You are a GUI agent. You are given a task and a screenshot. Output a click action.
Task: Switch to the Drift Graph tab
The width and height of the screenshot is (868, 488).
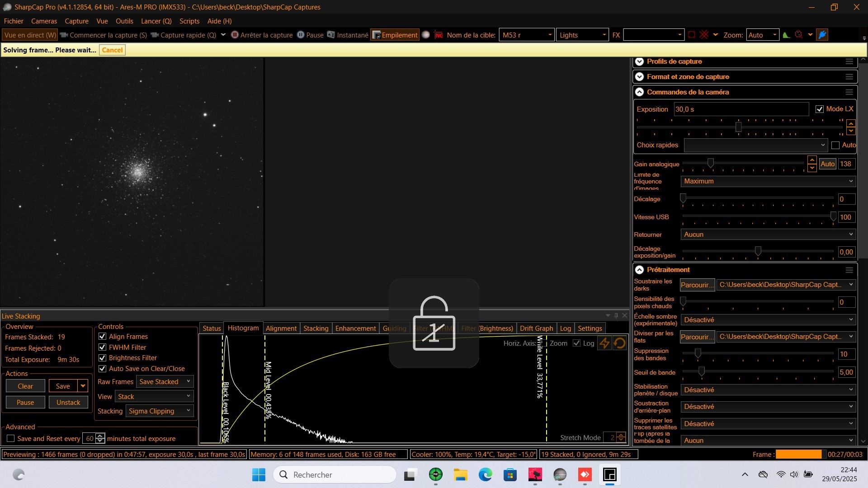tap(536, 328)
